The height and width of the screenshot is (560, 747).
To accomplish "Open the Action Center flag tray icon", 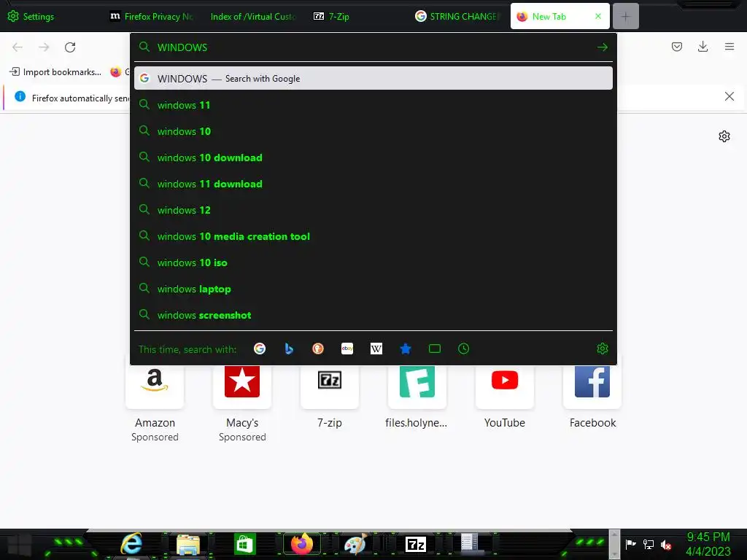I will [x=631, y=544].
